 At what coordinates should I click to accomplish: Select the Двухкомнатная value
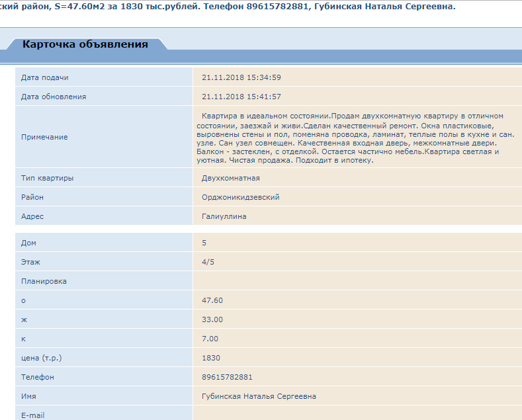tap(230, 178)
